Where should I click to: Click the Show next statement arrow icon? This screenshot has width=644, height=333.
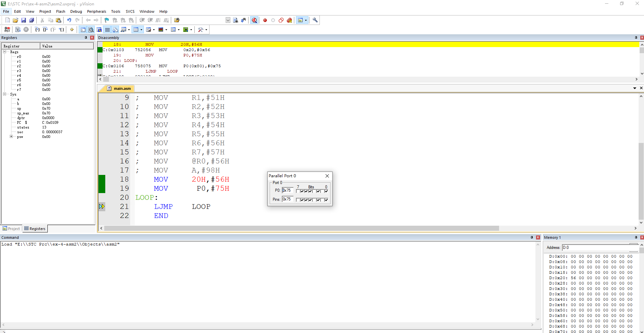[72, 30]
